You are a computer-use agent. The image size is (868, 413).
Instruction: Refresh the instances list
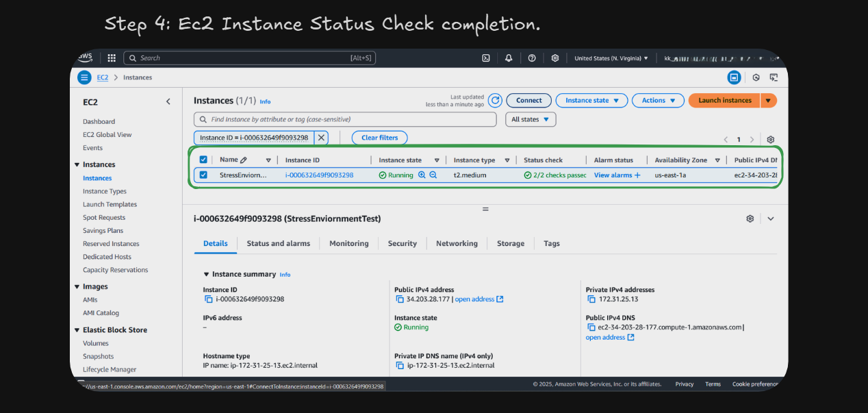coord(494,100)
